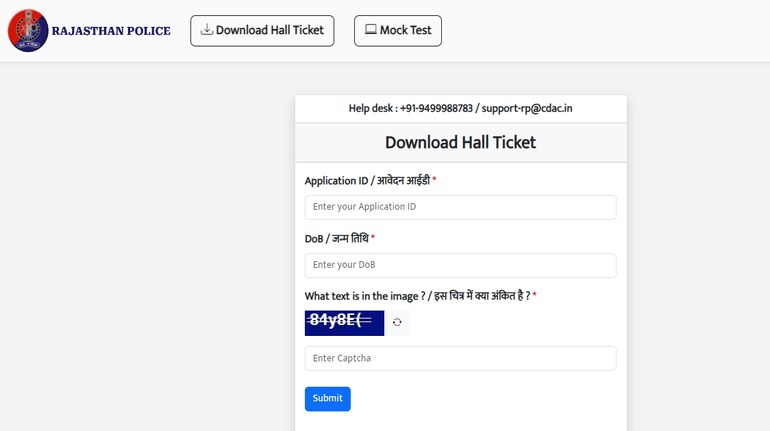Click the Application ID / आवेदन आईडी label
The image size is (770, 431).
click(x=367, y=181)
